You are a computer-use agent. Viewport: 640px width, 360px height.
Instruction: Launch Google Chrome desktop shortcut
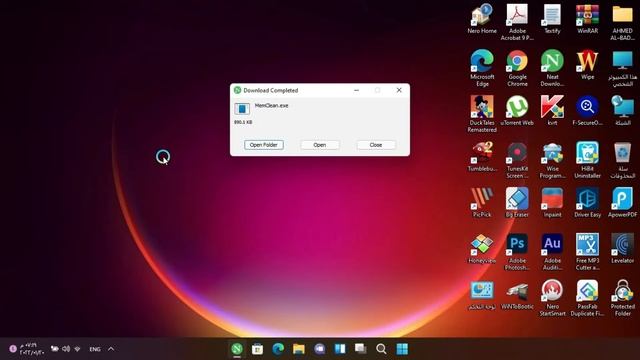517,68
